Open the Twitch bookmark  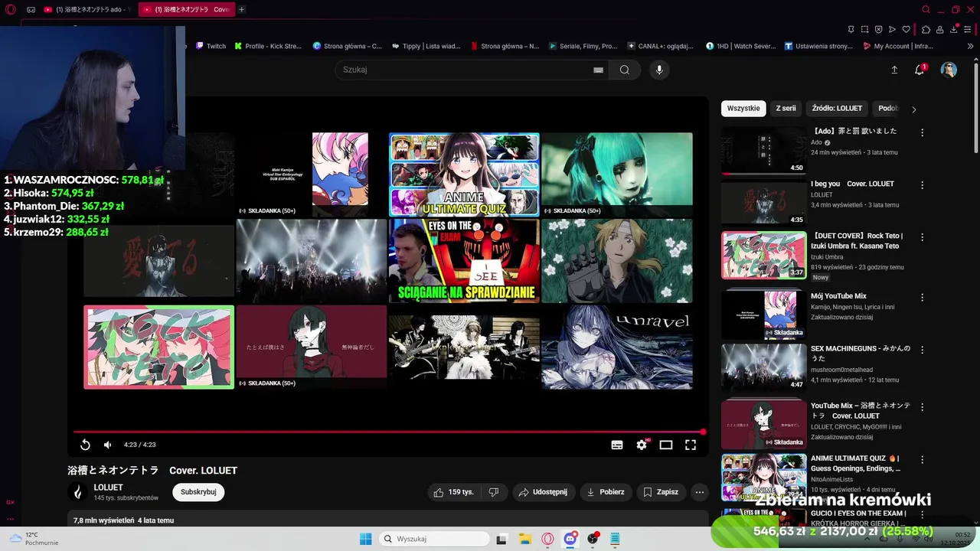(x=211, y=46)
